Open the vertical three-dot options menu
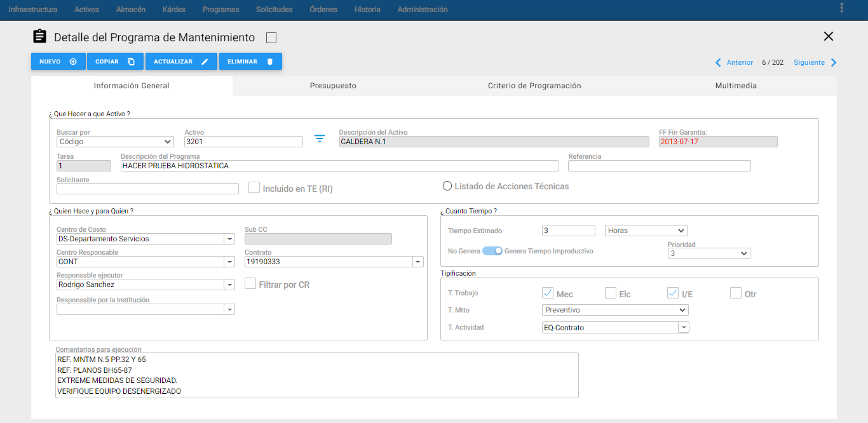The width and height of the screenshot is (868, 423). click(841, 8)
